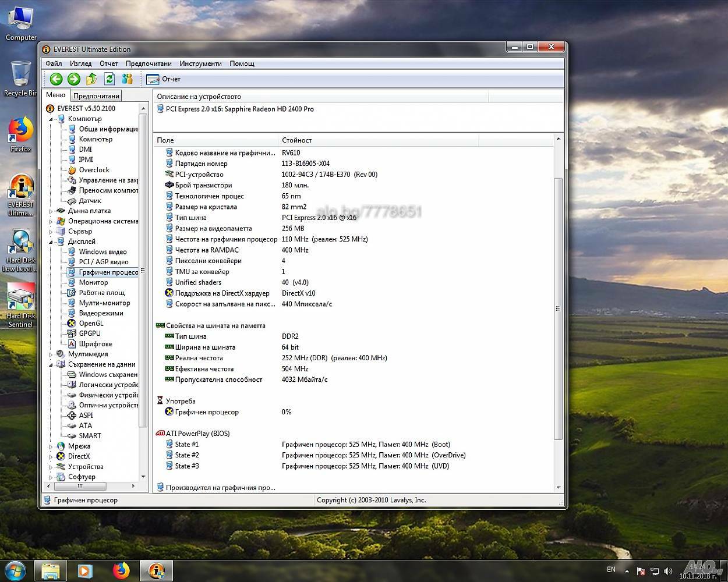Viewport: 728px width, 582px height.
Task: Select the Устройства tree item
Action: click(x=86, y=467)
